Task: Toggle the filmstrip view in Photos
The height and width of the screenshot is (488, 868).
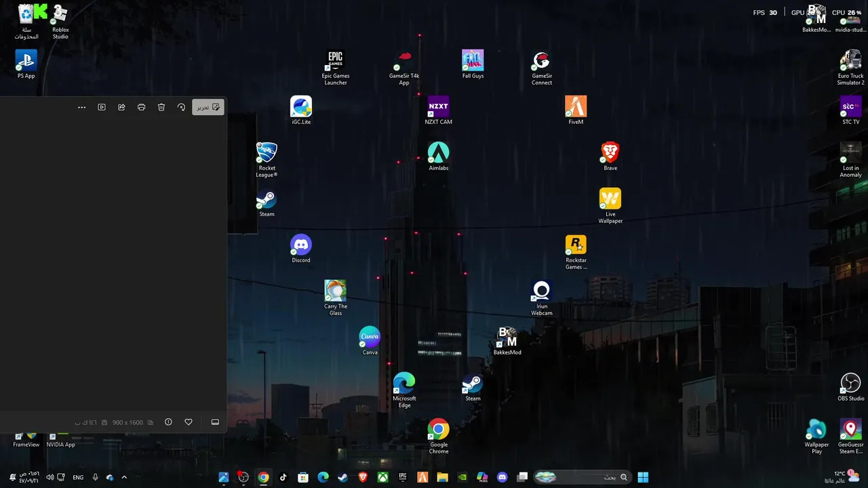Action: point(215,422)
